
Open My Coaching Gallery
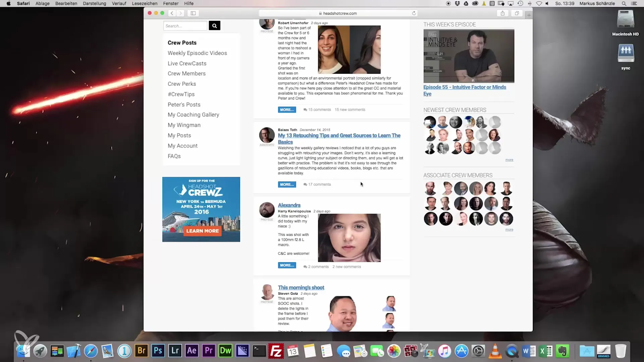(193, 115)
